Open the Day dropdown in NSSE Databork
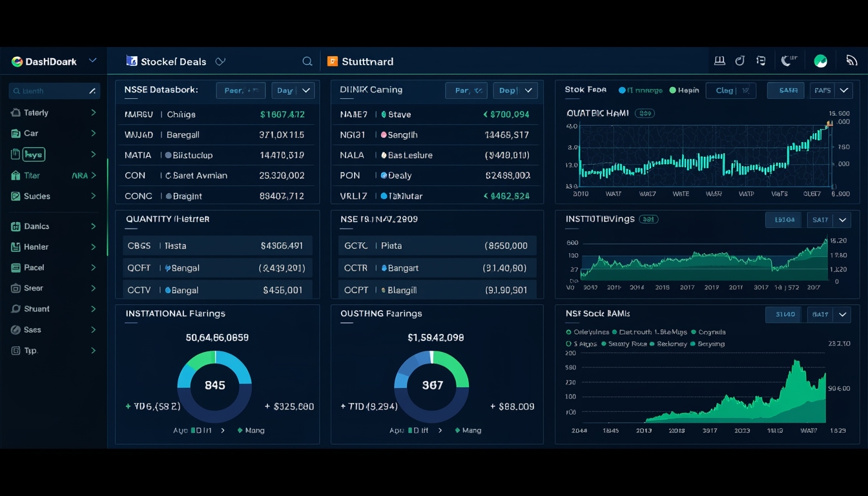 tap(293, 90)
